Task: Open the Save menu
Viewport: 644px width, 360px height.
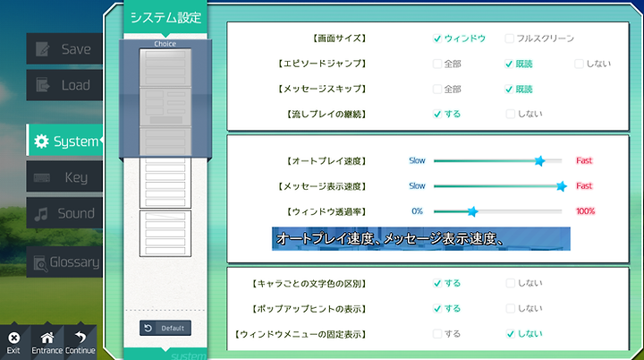Action: [64, 49]
